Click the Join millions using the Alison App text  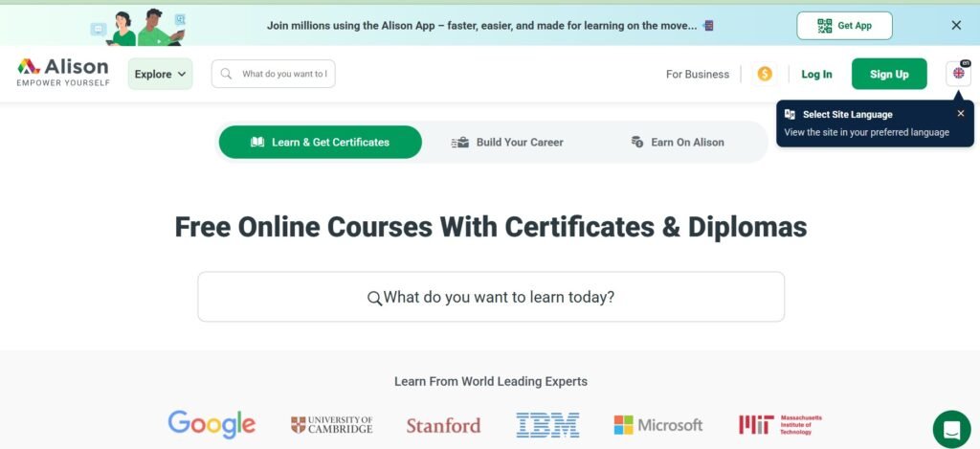482,26
